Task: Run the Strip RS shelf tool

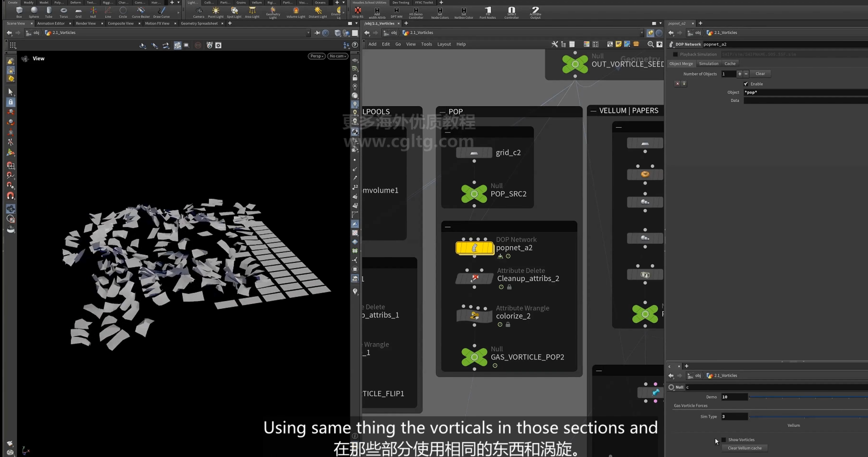Action: click(358, 13)
